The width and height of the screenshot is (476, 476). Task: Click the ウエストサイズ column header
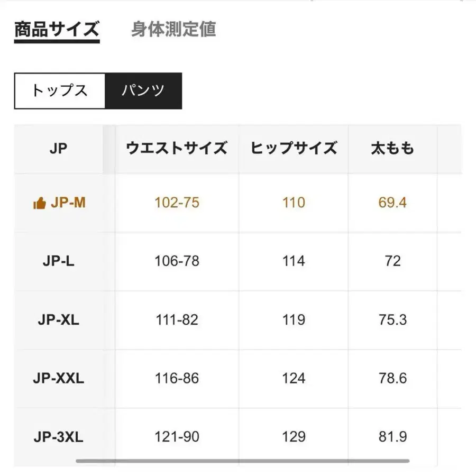click(177, 149)
